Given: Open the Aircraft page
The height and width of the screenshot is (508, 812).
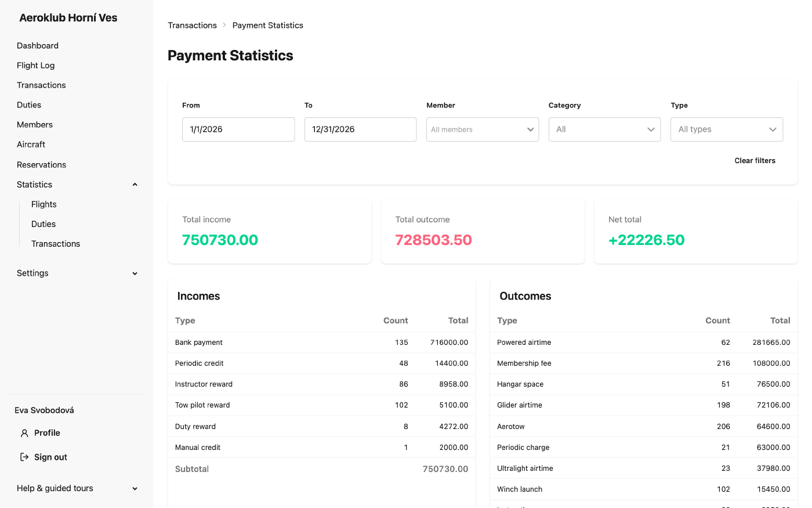Looking at the screenshot, I should pyautogui.click(x=31, y=145).
